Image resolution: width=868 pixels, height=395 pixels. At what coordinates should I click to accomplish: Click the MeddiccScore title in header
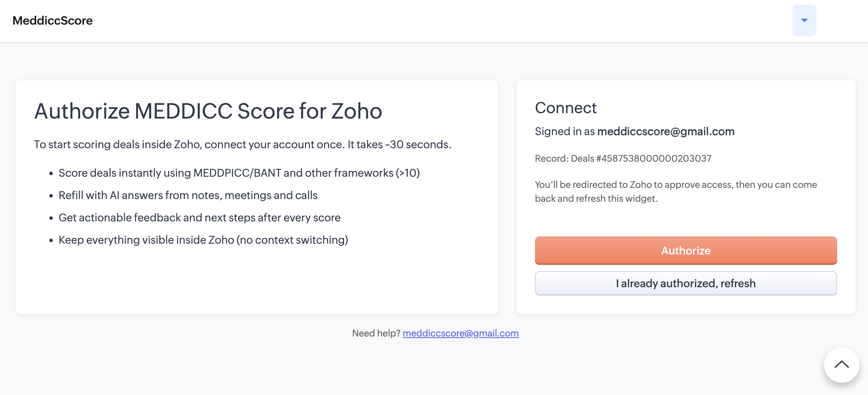pos(52,20)
